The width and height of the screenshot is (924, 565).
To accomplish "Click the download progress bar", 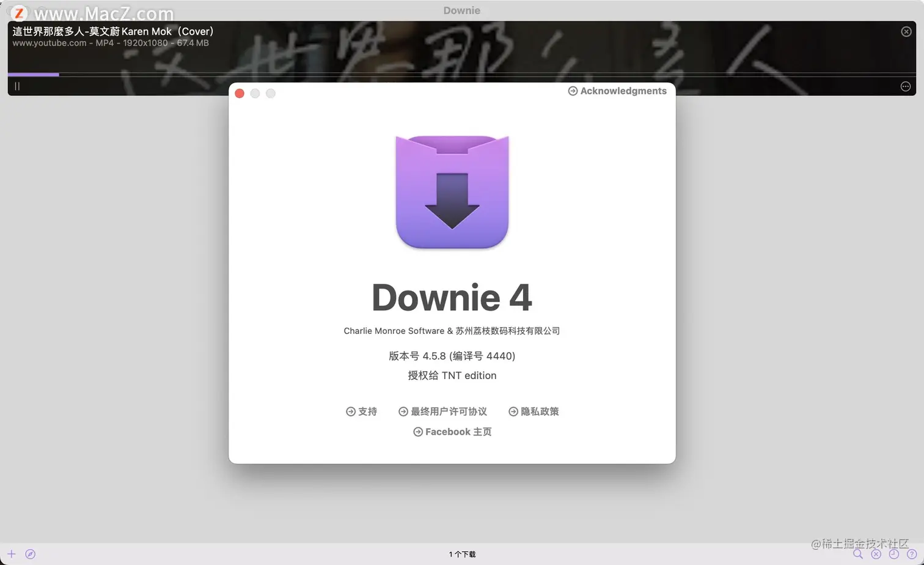I will 462,75.
